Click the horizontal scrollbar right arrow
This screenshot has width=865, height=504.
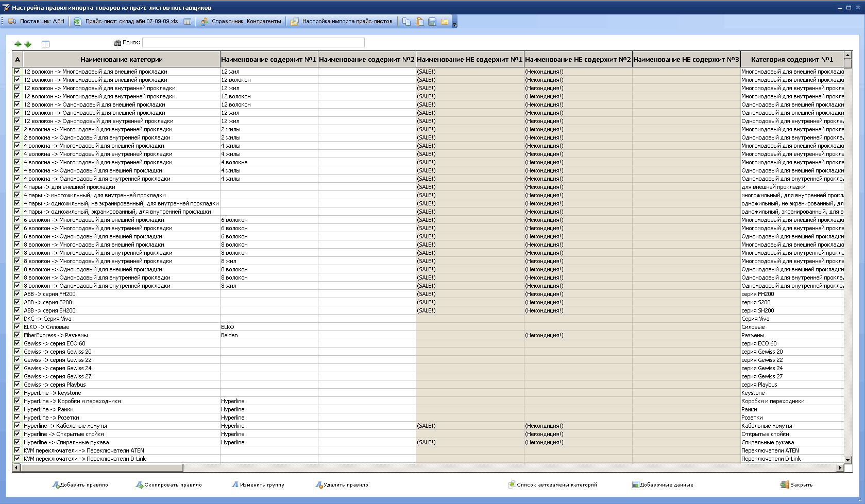point(840,467)
